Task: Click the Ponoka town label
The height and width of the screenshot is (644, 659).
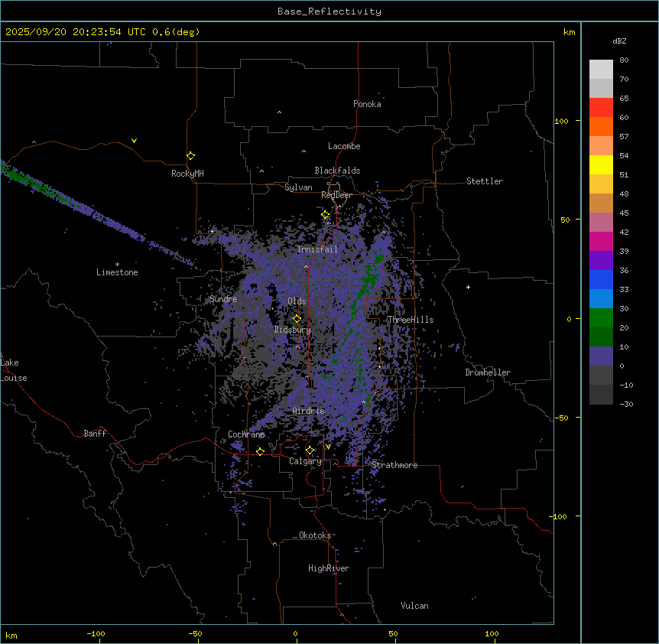Action: [x=367, y=104]
